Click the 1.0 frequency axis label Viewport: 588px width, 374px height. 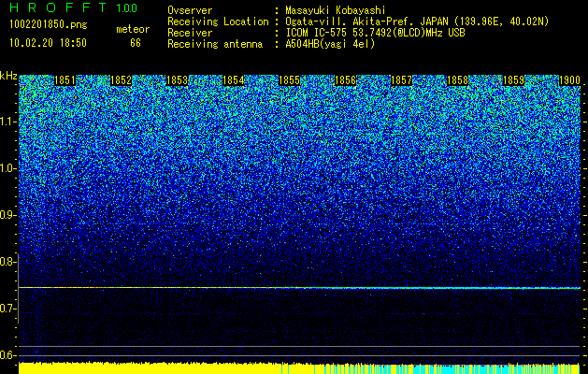[7, 168]
